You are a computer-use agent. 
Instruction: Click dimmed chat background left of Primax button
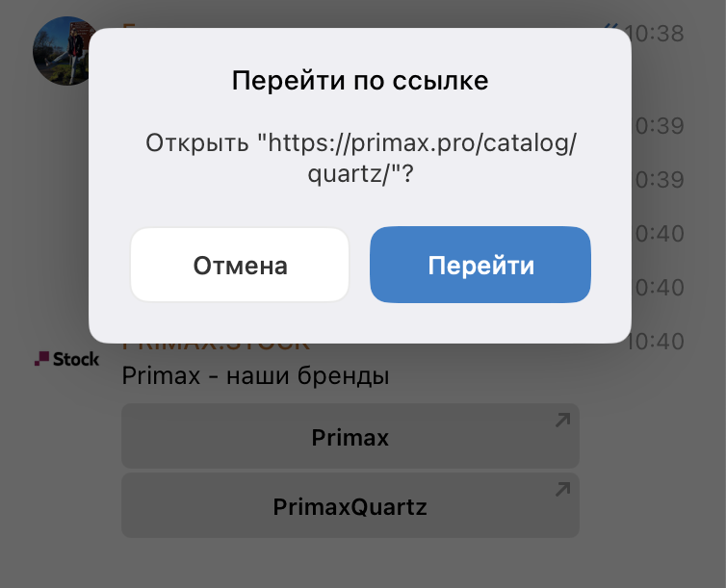pyautogui.click(x=61, y=436)
